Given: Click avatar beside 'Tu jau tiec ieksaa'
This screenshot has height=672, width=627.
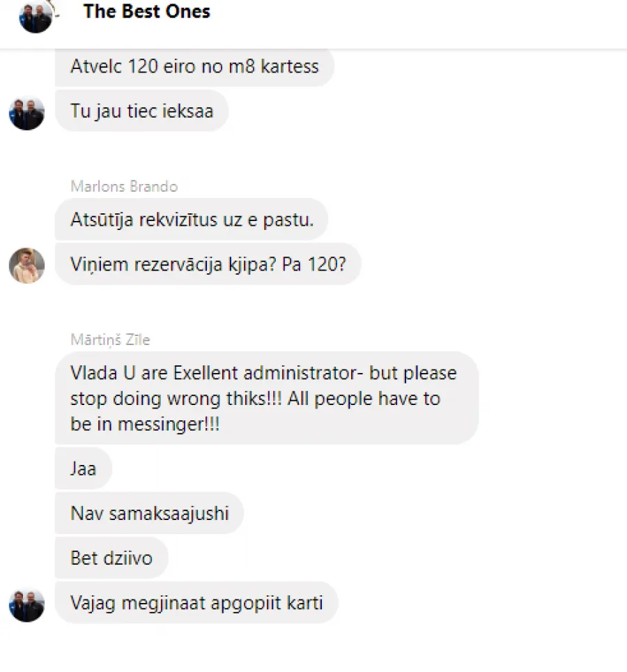Looking at the screenshot, I should (26, 113).
